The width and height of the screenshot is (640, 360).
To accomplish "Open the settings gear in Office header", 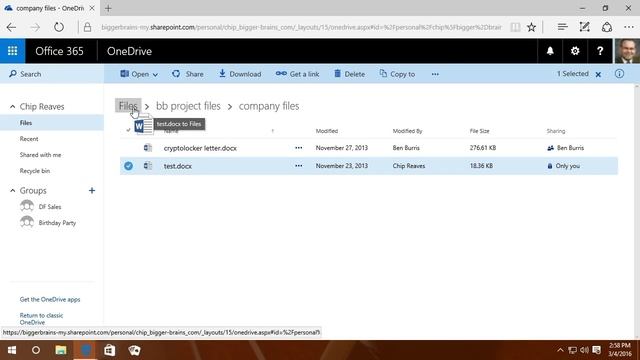I will click(x=575, y=51).
